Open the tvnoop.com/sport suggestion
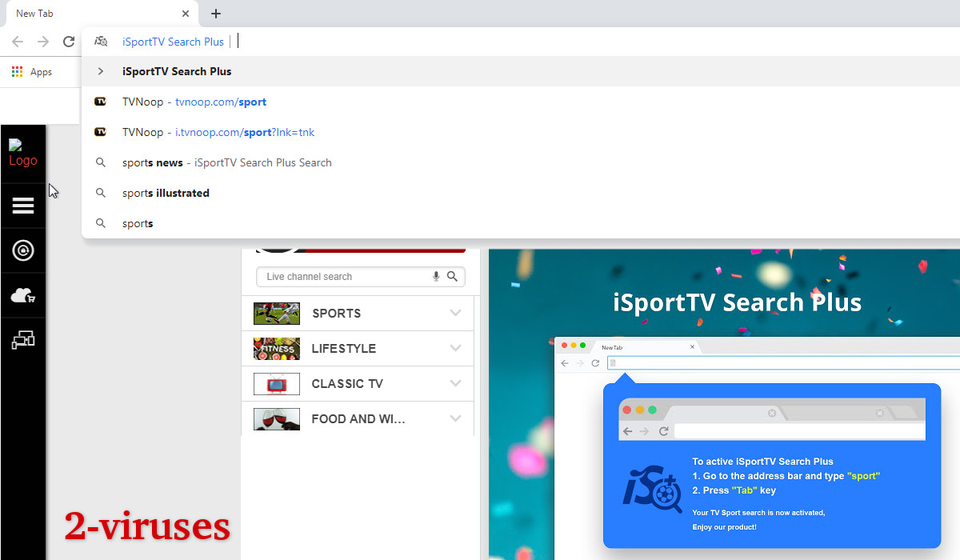960x560 pixels. [521, 102]
